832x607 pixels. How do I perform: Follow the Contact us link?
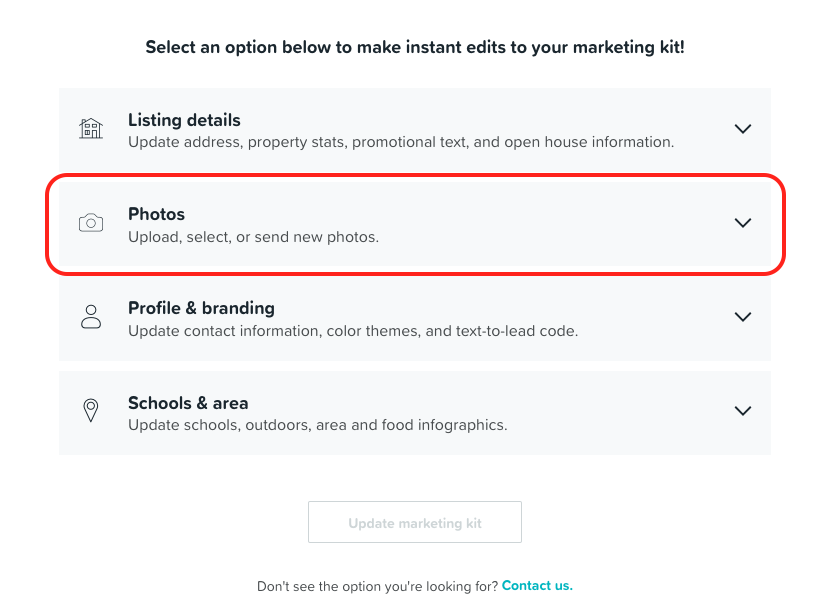tap(537, 586)
